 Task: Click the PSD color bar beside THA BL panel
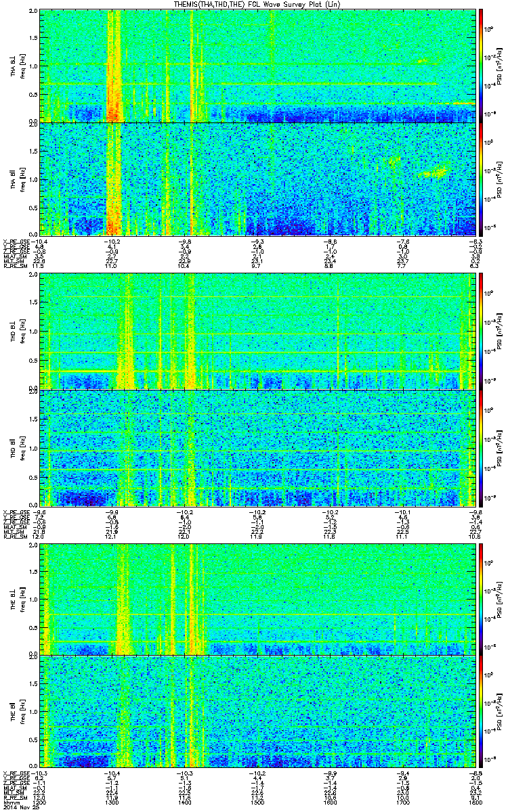tap(481, 66)
